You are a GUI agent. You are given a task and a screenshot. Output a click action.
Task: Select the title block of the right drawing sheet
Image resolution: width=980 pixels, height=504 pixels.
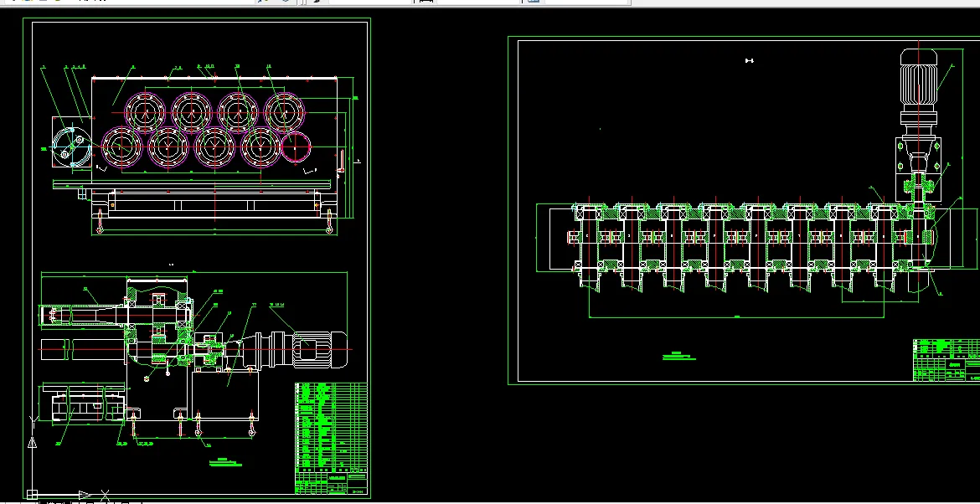click(x=946, y=360)
